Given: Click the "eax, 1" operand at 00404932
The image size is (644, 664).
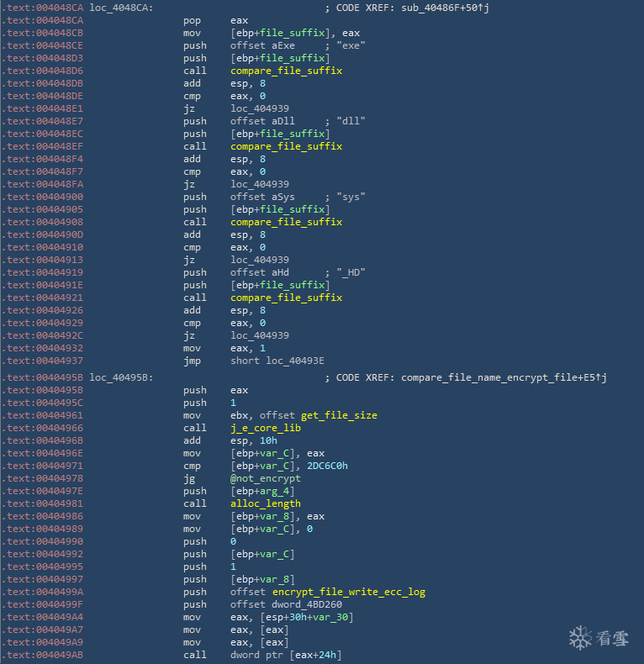Looking at the screenshot, I should click(x=248, y=348).
